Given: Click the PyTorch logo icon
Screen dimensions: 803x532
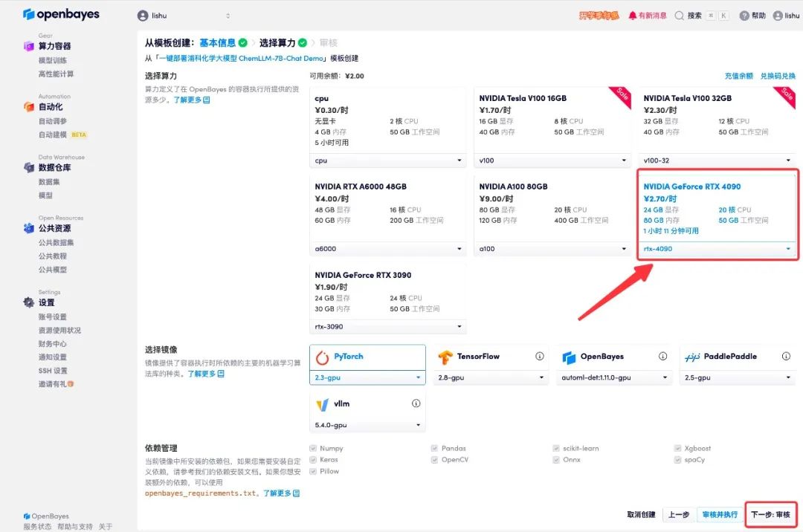Looking at the screenshot, I should coord(322,357).
